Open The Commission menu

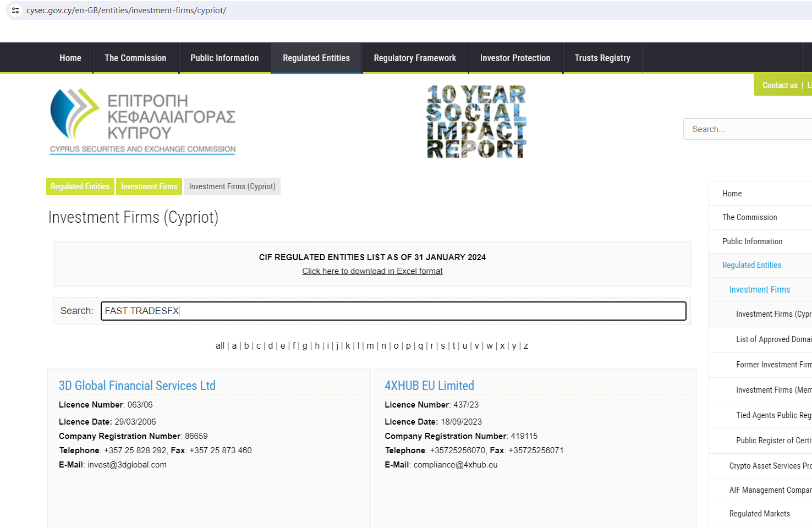pos(135,58)
